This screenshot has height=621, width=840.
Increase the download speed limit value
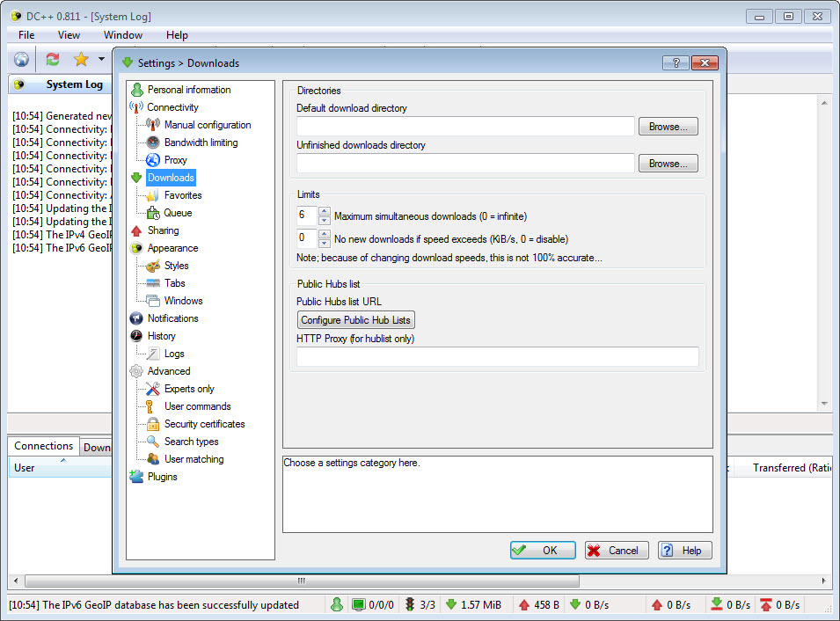point(324,234)
